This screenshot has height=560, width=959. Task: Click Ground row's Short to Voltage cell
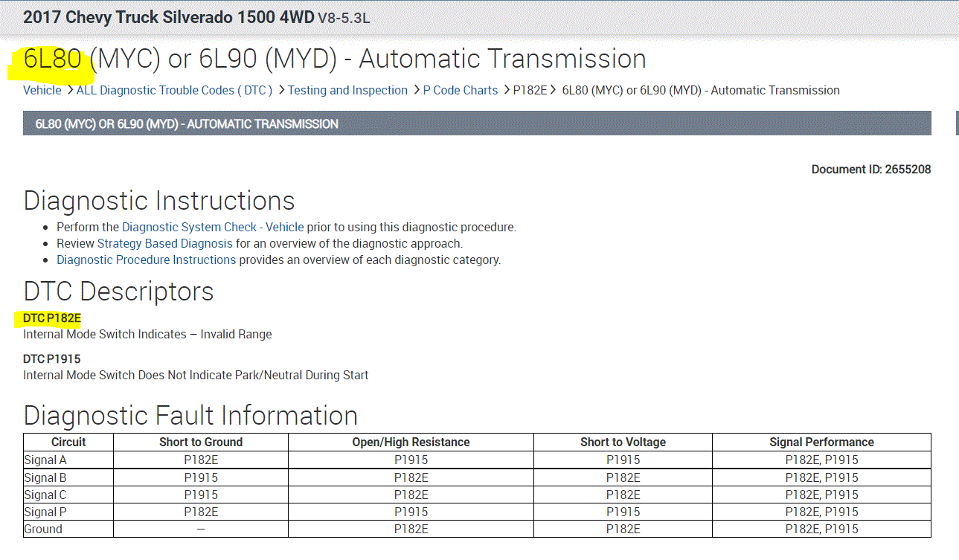tap(623, 529)
